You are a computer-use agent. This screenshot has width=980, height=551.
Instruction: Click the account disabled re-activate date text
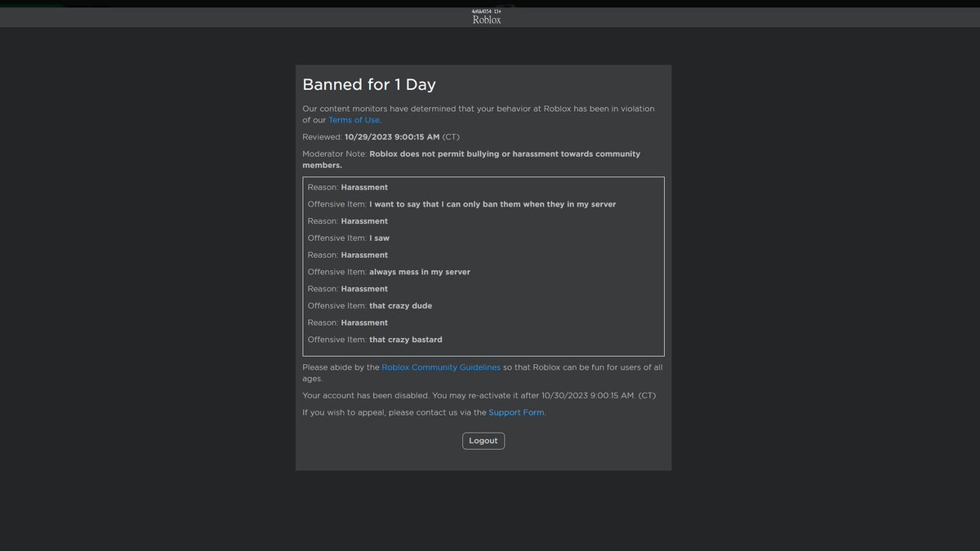479,396
